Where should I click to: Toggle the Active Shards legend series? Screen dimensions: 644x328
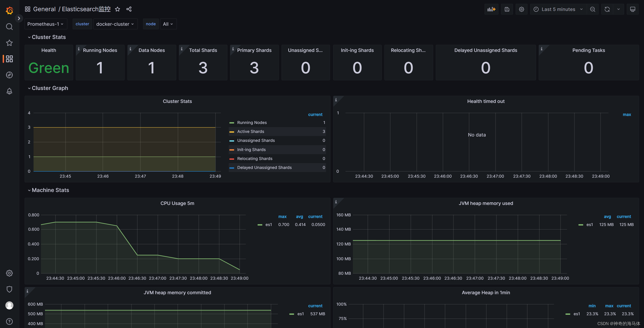coord(250,131)
